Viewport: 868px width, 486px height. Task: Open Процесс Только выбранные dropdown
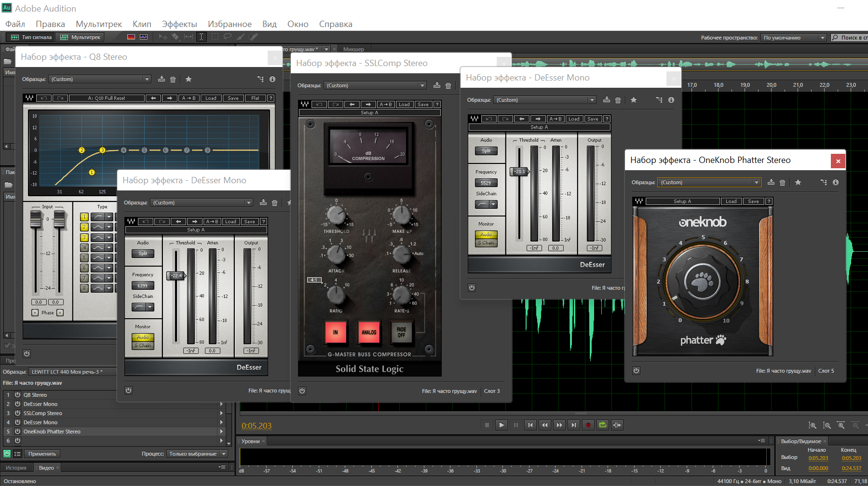point(197,454)
